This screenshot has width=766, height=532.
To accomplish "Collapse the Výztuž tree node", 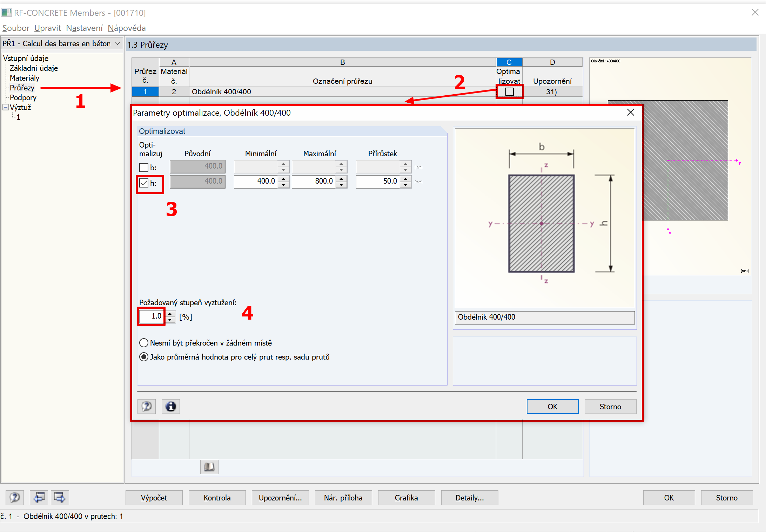I will point(6,107).
